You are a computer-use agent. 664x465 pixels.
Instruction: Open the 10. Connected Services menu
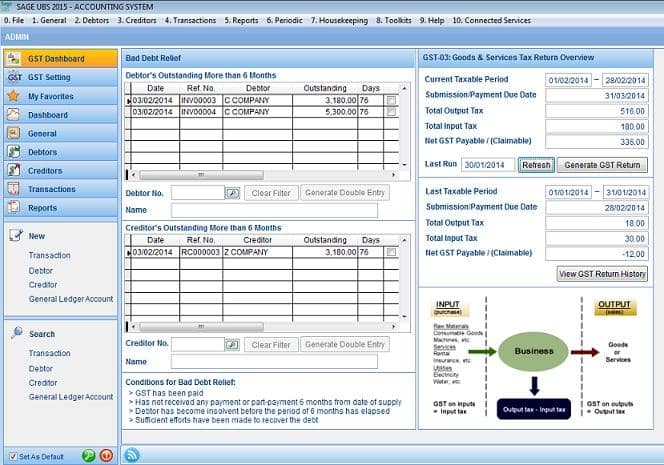tap(491, 20)
